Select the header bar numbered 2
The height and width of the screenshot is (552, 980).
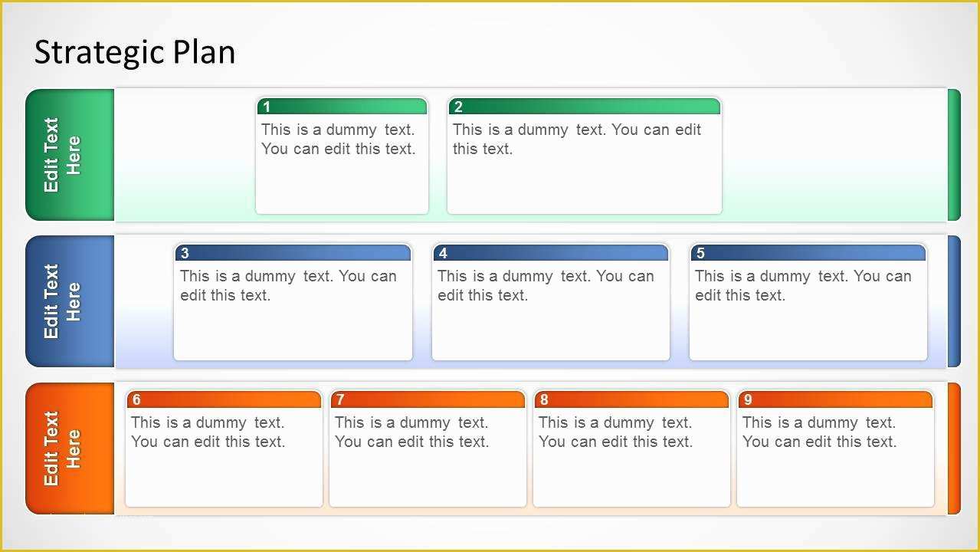click(584, 107)
